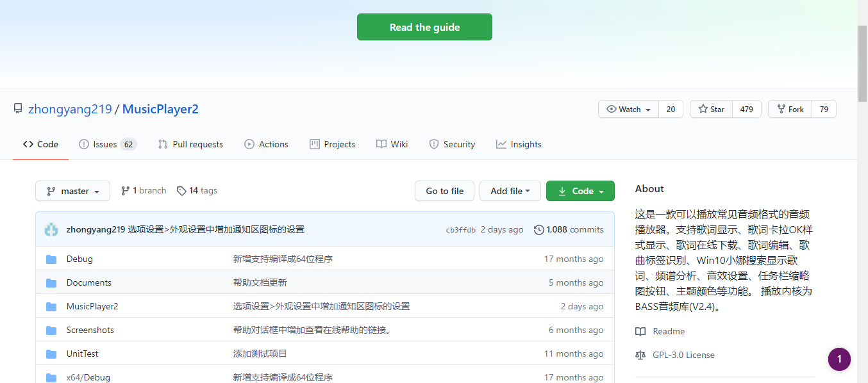
Task: View the 1,088 commits history
Action: click(569, 229)
